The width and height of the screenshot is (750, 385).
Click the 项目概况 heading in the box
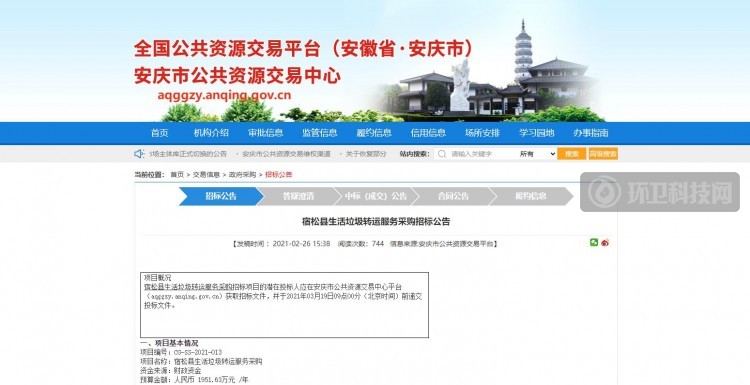pyautogui.click(x=157, y=277)
